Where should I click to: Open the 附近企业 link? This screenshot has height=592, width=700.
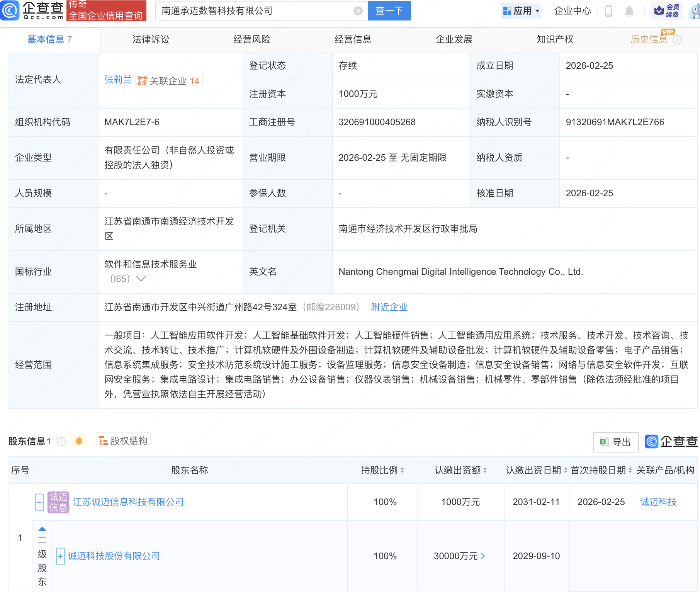tap(389, 307)
